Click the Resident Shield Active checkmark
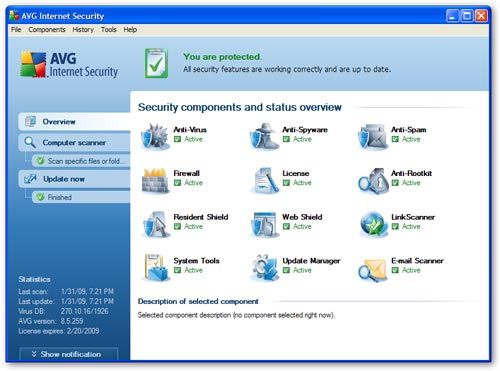The width and height of the screenshot is (500, 371). pos(177,226)
